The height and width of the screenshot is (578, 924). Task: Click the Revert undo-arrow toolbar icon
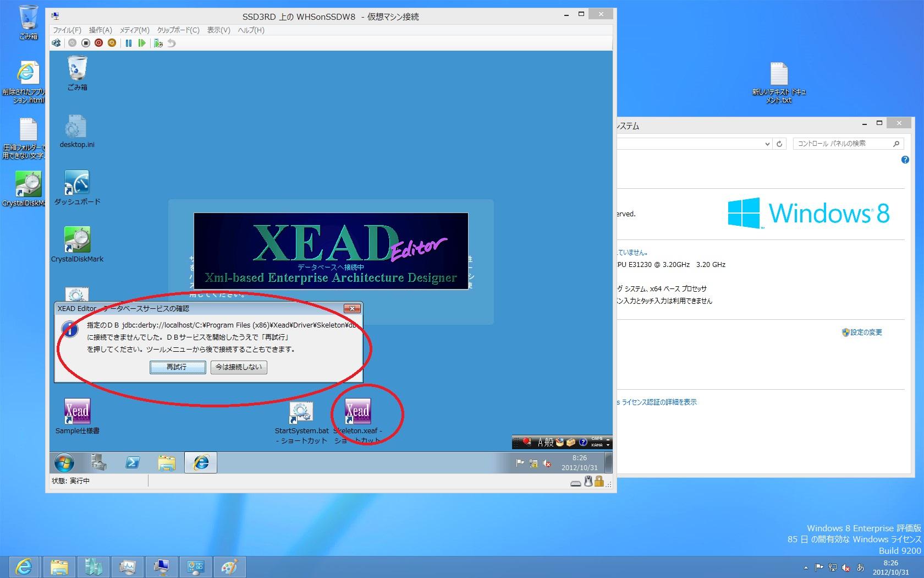(x=172, y=43)
